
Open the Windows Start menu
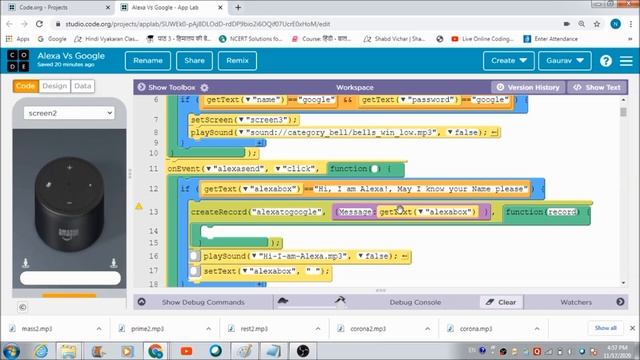pyautogui.click(x=11, y=351)
